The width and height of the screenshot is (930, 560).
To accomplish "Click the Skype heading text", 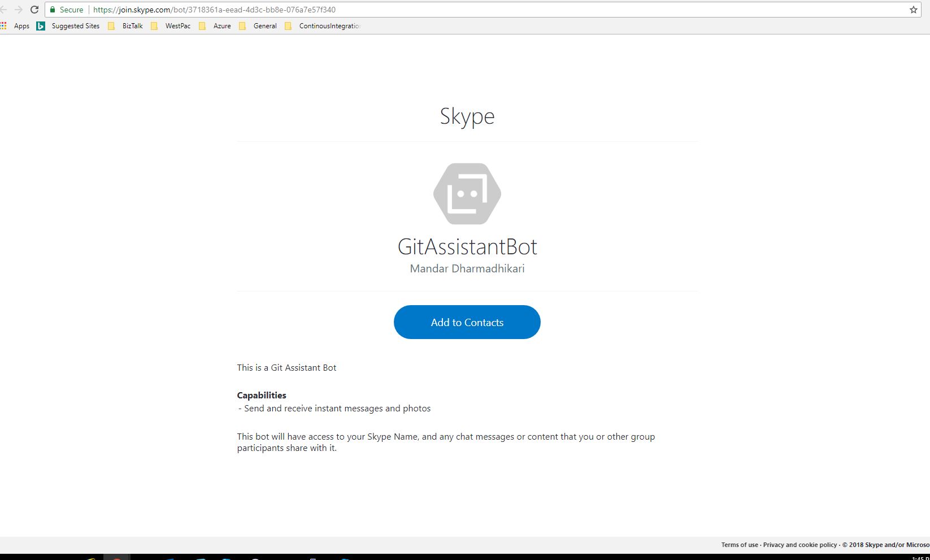I will (x=467, y=116).
